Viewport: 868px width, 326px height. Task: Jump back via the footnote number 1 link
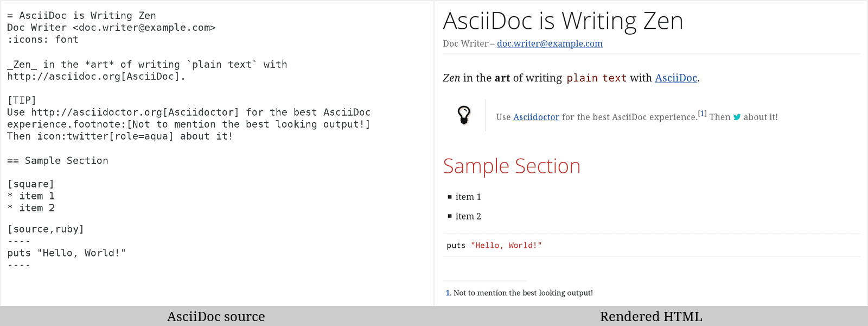coord(448,293)
